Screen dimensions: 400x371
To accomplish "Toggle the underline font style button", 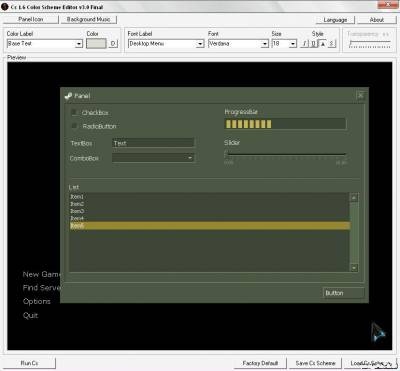I will tap(313, 44).
